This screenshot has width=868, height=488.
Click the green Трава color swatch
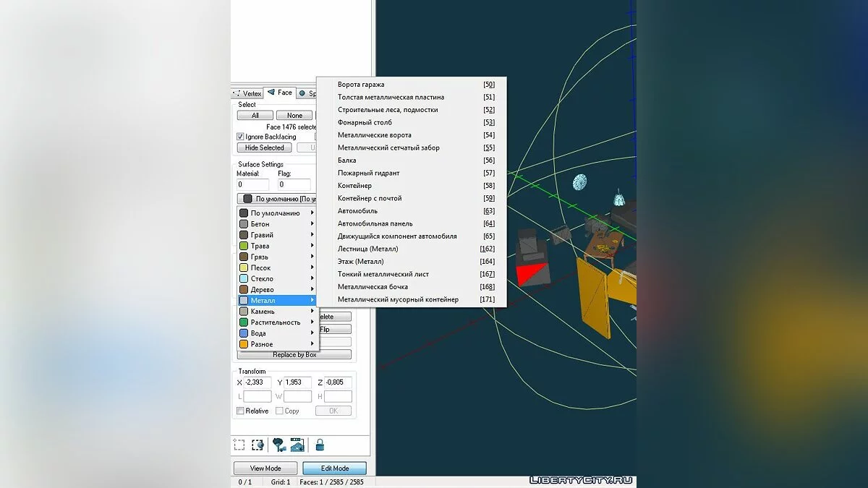coord(244,246)
